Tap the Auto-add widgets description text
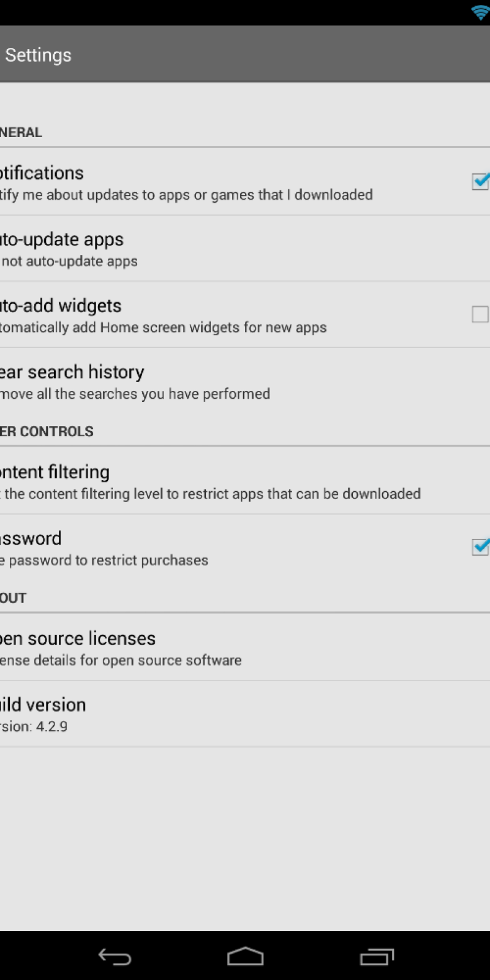 163,328
